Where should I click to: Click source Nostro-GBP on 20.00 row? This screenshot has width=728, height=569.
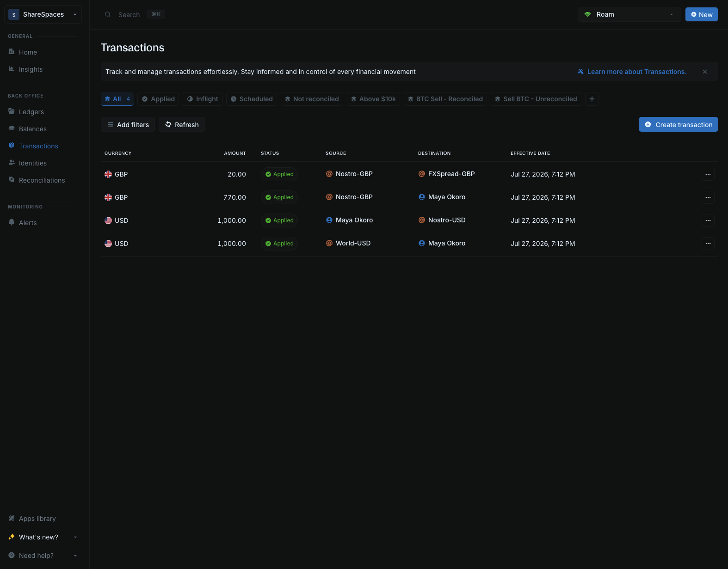coord(349,174)
